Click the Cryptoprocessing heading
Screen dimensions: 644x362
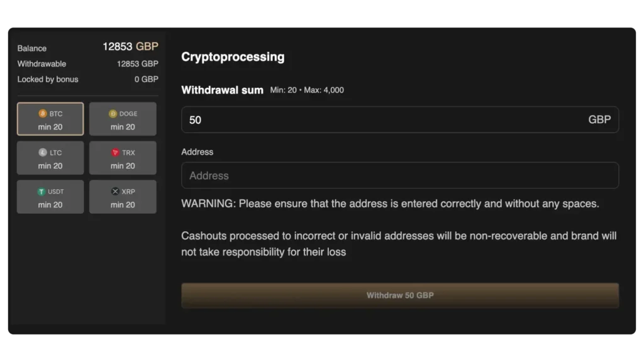(233, 57)
